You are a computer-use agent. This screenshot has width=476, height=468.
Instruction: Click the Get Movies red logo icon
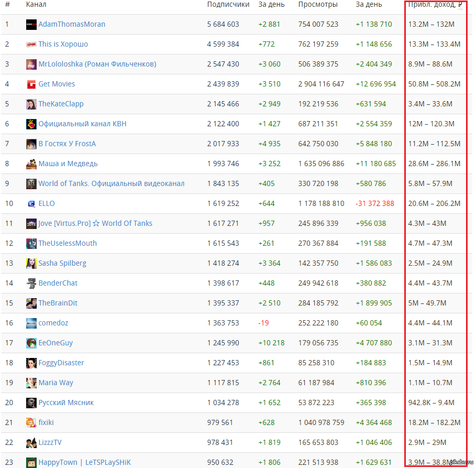tap(31, 84)
